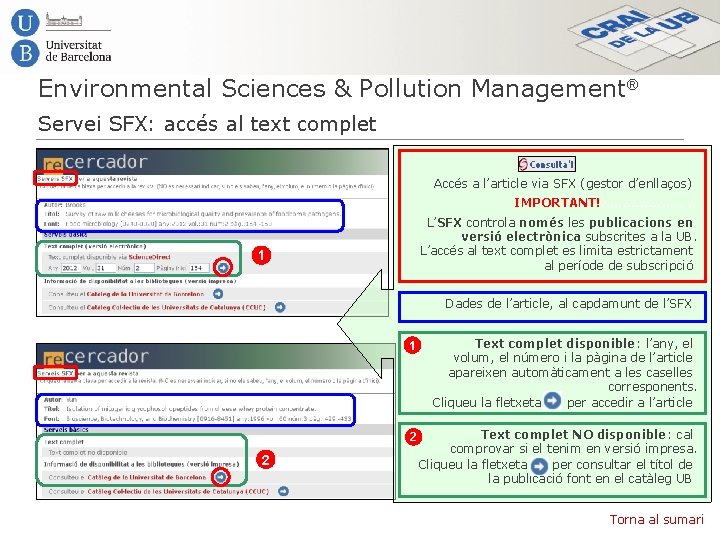Open ScienceDirect link in top screenshot

click(x=149, y=257)
